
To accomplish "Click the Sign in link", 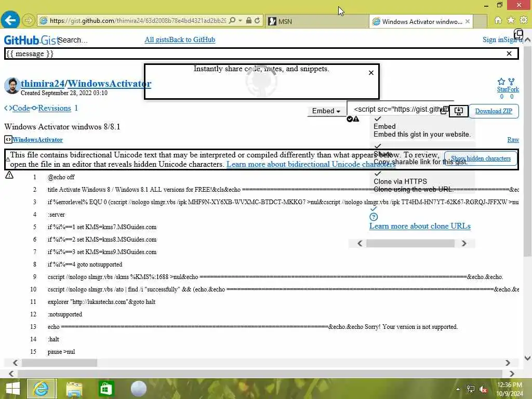I will [492, 39].
